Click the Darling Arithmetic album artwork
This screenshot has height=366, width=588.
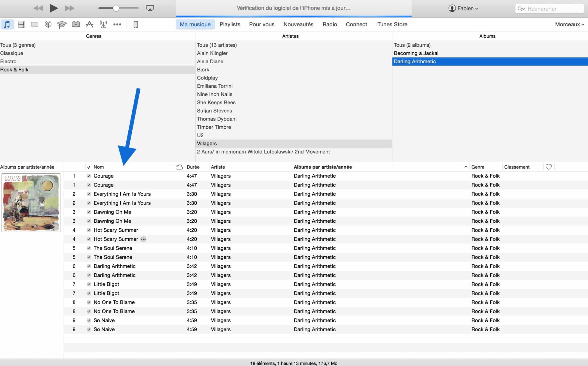(x=31, y=203)
